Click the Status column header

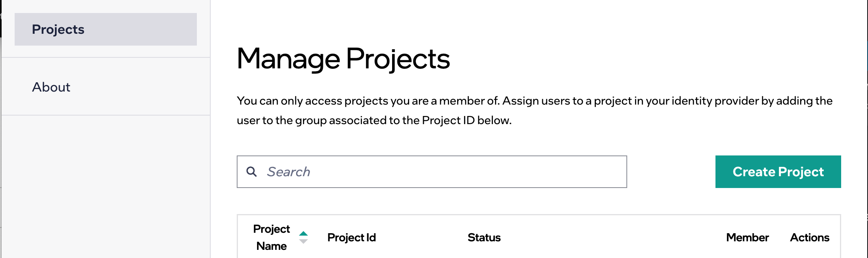pos(484,238)
